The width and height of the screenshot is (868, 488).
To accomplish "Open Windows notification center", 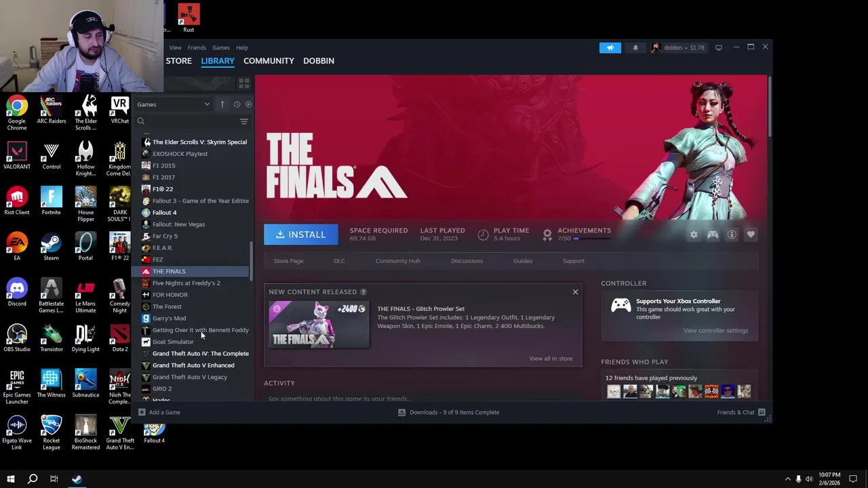I will [x=854, y=479].
